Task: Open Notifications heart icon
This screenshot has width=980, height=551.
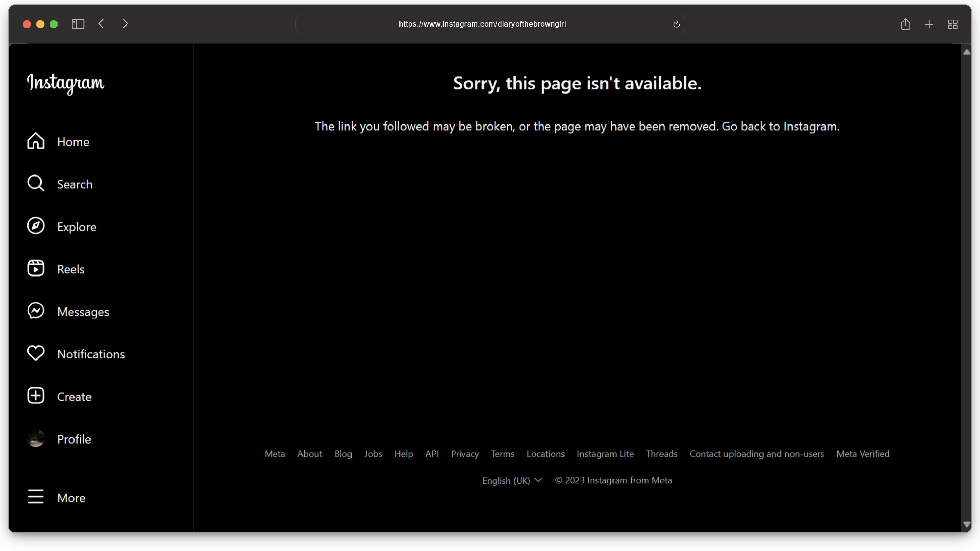Action: (36, 353)
